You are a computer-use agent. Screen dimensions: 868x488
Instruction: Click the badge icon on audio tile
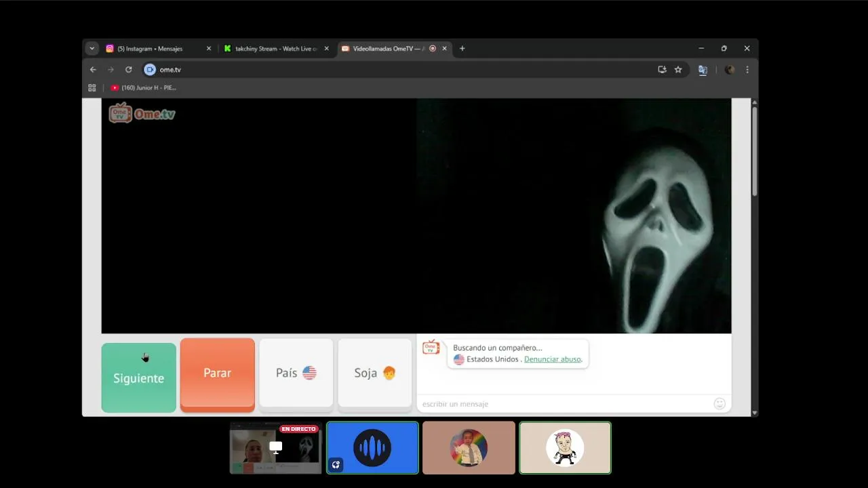click(336, 465)
